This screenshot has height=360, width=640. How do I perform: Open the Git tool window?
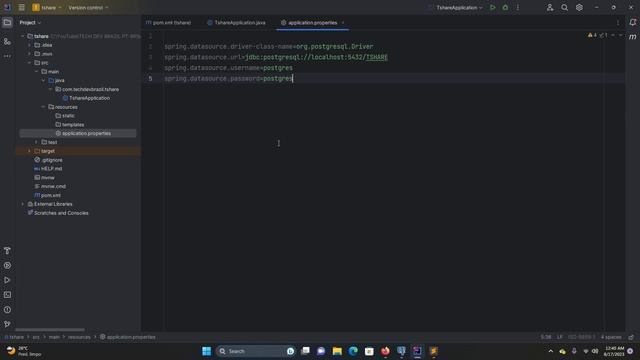click(x=7, y=324)
